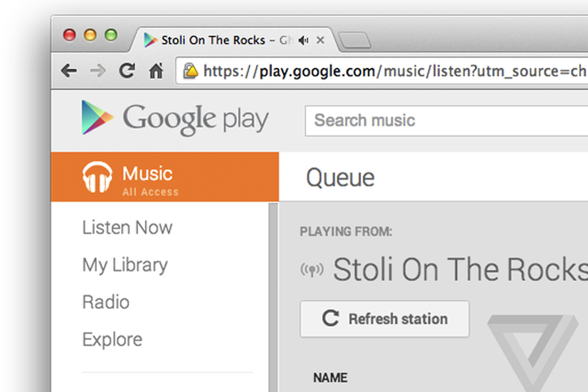Click the sidebar vertical scrollbar
Screen dimensions: 588x392
pos(273,297)
